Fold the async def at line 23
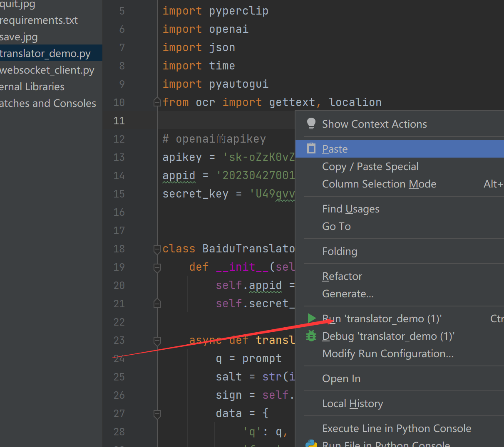This screenshot has width=504, height=447. click(x=157, y=341)
